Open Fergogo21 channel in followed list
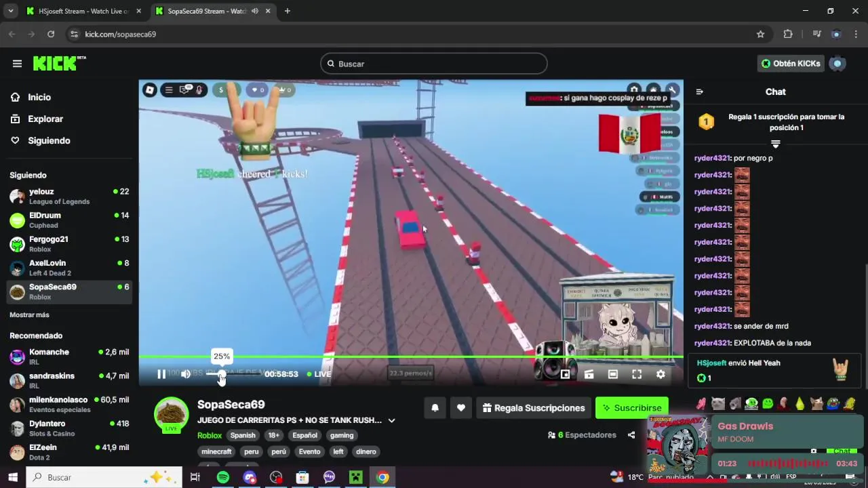Viewport: 868px width, 488px height. click(68, 244)
